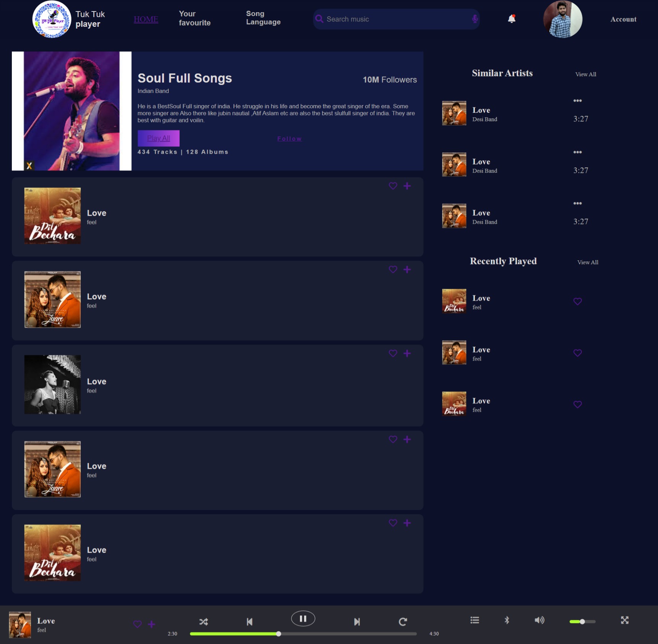Expand the player to fullscreen
658x644 pixels.
coord(624,620)
